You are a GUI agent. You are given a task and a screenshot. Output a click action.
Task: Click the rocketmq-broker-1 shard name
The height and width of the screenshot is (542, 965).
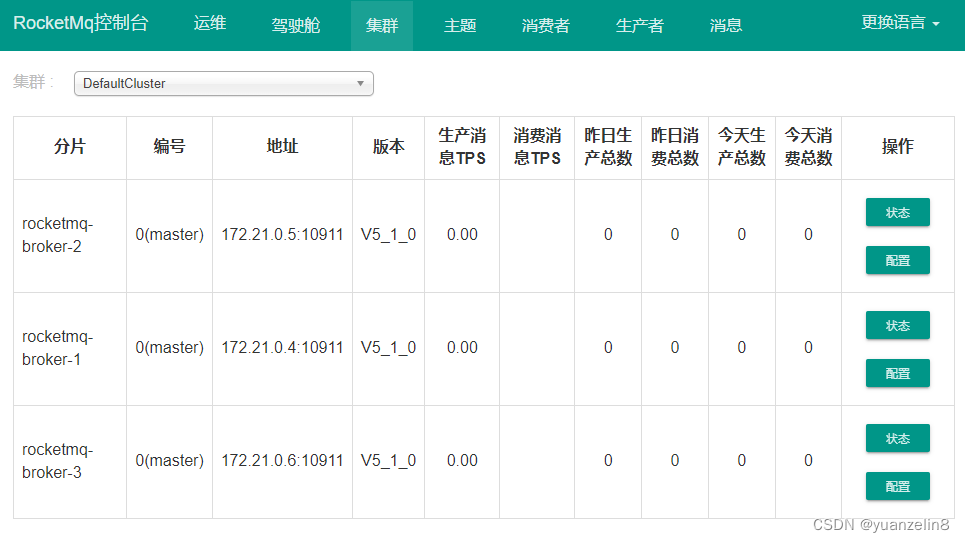(57, 348)
